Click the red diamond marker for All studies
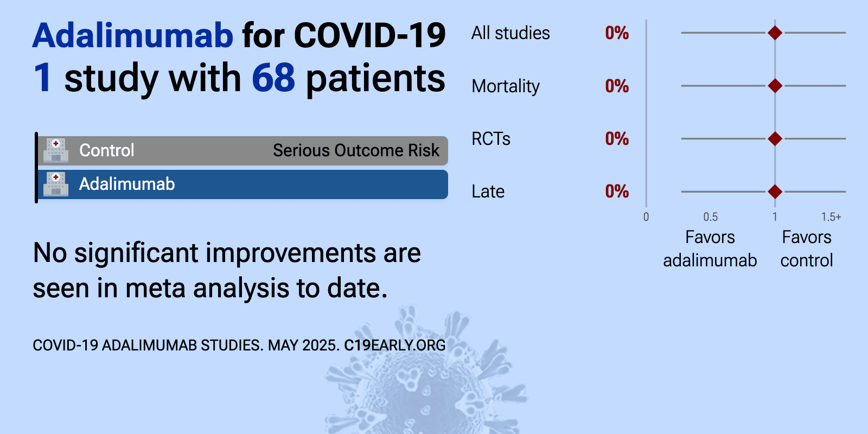 click(775, 33)
